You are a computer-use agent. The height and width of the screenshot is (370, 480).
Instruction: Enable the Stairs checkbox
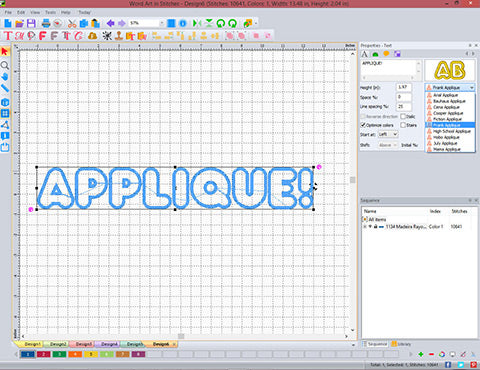pos(403,125)
